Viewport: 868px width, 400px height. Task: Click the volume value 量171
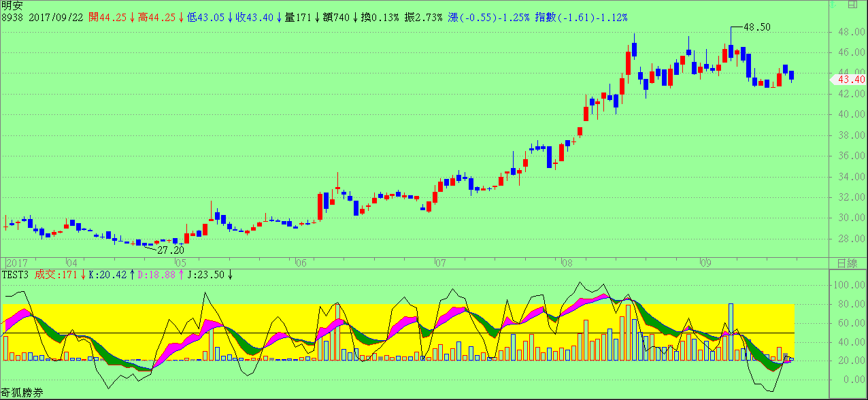pos(298,17)
